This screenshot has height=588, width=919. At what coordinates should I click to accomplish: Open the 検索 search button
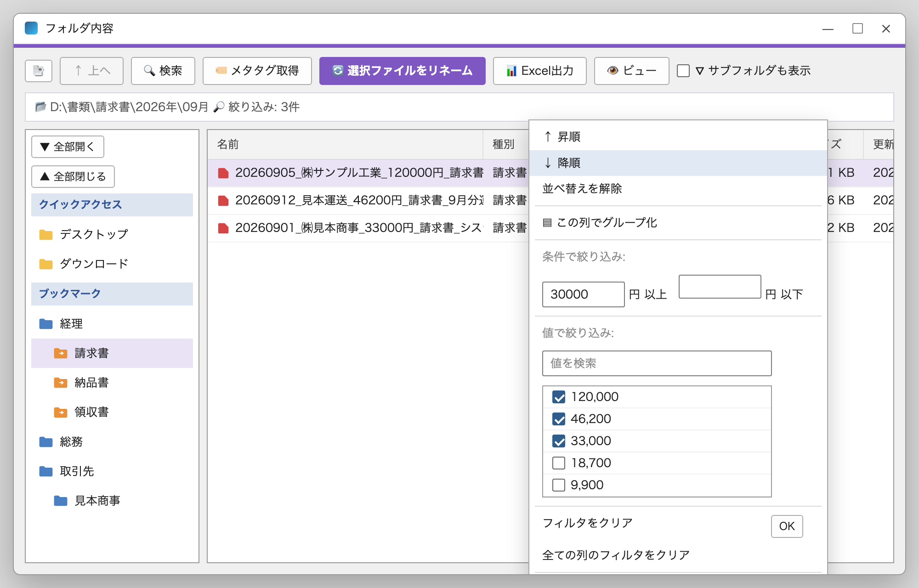pyautogui.click(x=163, y=71)
